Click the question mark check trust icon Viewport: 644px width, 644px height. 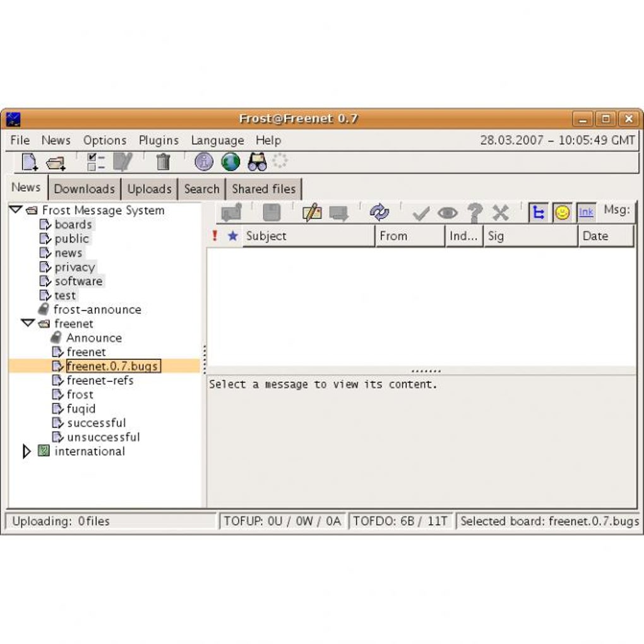pyautogui.click(x=474, y=213)
